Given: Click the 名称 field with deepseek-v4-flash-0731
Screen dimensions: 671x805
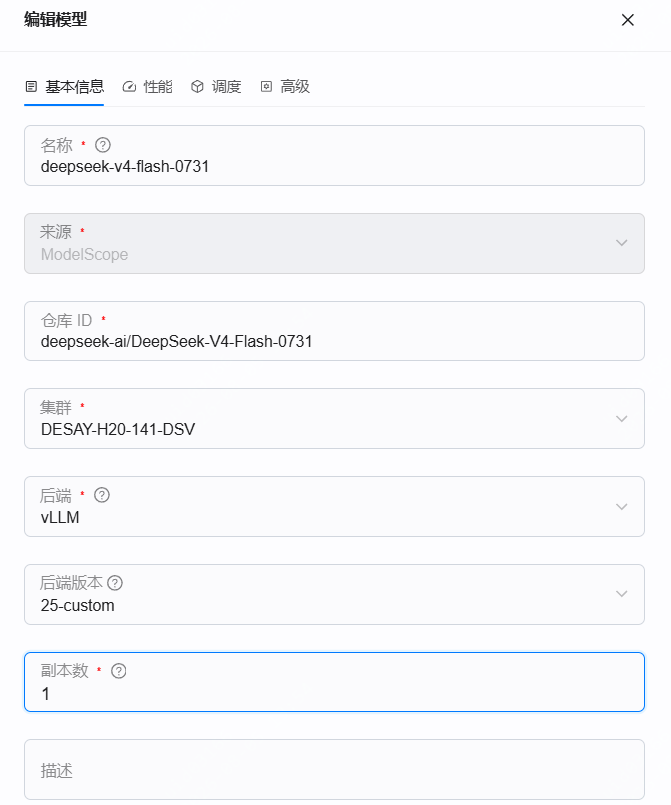Looking at the screenshot, I should [334, 156].
